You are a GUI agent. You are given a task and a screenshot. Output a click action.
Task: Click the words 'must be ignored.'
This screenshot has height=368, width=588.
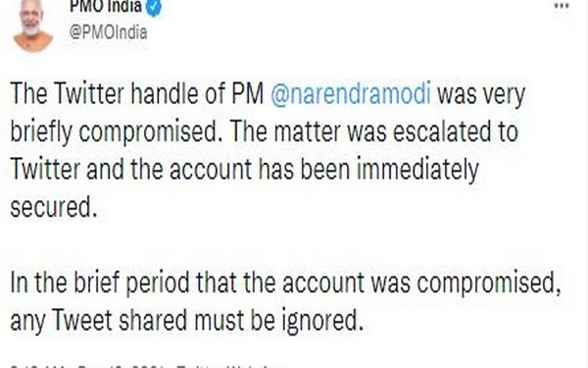coord(278,320)
